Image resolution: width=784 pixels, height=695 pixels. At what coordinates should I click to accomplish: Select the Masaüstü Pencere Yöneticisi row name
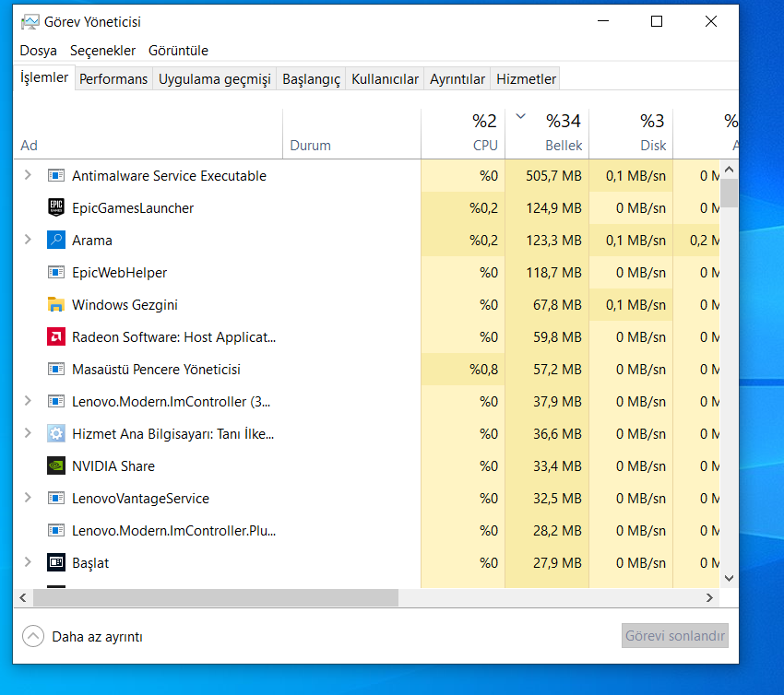156,370
